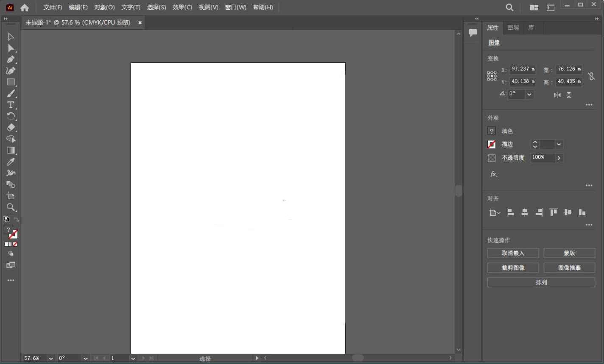Click the horizontal align center icon
Image resolution: width=604 pixels, height=364 pixels.
coord(525,212)
